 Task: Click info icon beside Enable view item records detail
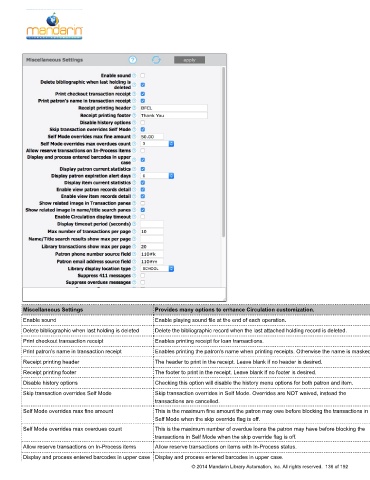134,196
